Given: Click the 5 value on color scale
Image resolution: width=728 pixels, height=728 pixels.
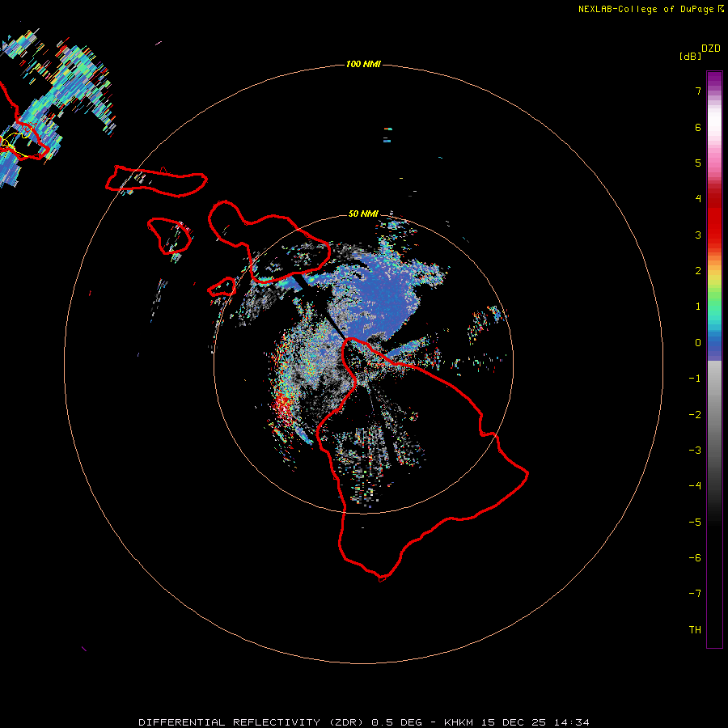Looking at the screenshot, I should pos(698,163).
